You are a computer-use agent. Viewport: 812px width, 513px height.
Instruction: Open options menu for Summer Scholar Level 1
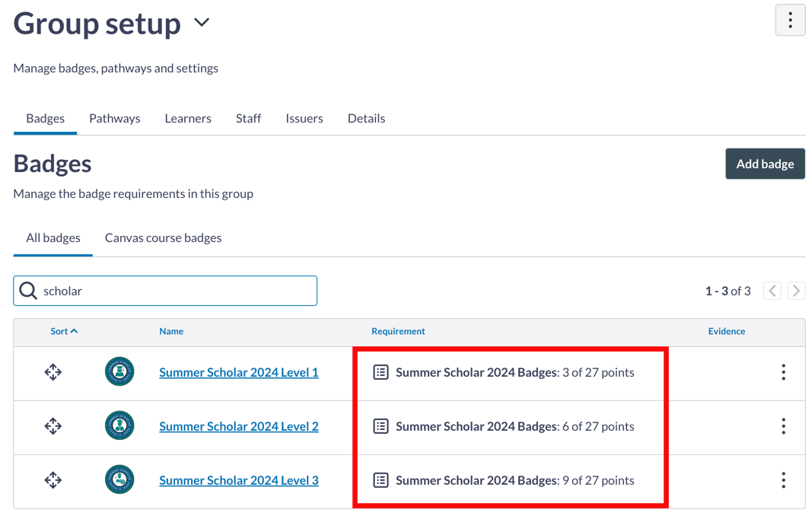tap(783, 372)
